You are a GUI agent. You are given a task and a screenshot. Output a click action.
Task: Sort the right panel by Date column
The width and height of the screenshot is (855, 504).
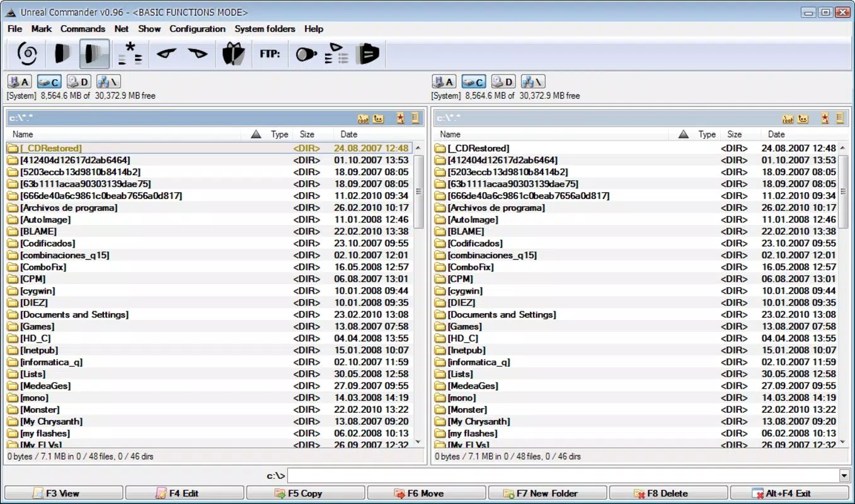(x=776, y=134)
